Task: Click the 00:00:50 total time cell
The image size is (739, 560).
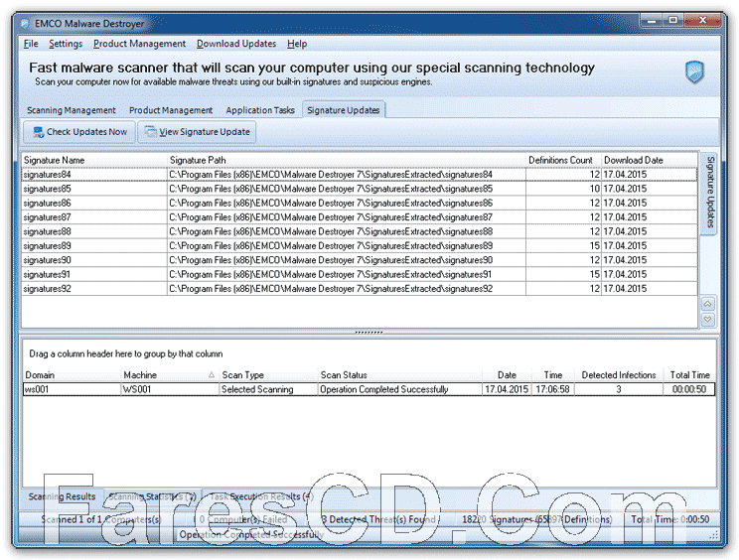Action: coord(689,389)
